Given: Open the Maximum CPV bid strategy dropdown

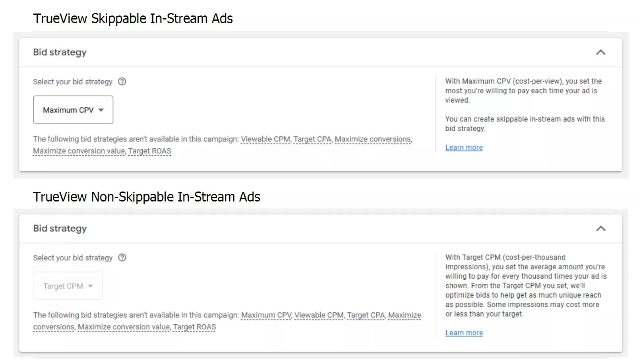Looking at the screenshot, I should [x=73, y=110].
